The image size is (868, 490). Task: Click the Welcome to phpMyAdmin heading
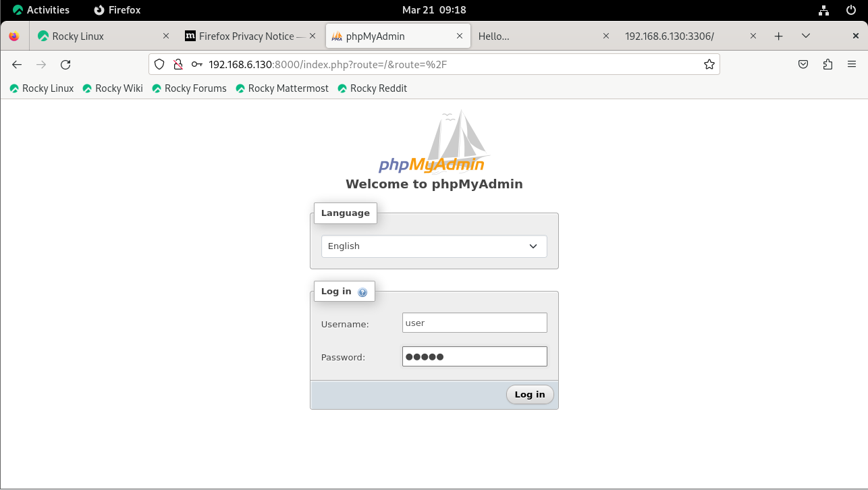pyautogui.click(x=434, y=184)
